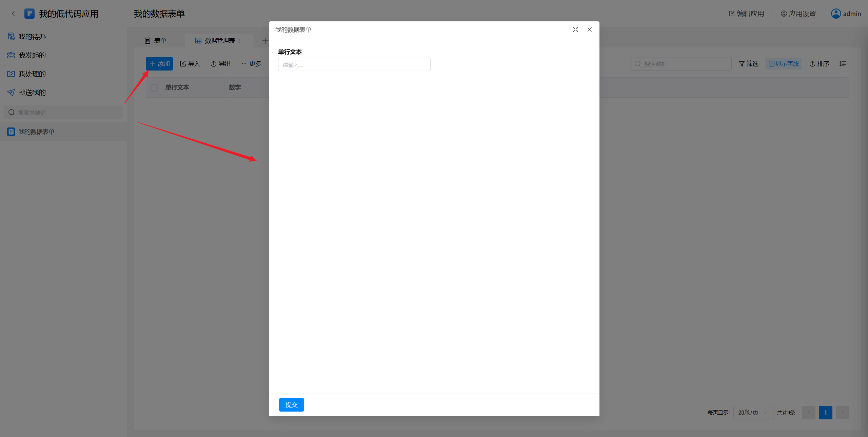Click the 提交 submit button
Viewport: 868px width, 437px height.
point(291,404)
